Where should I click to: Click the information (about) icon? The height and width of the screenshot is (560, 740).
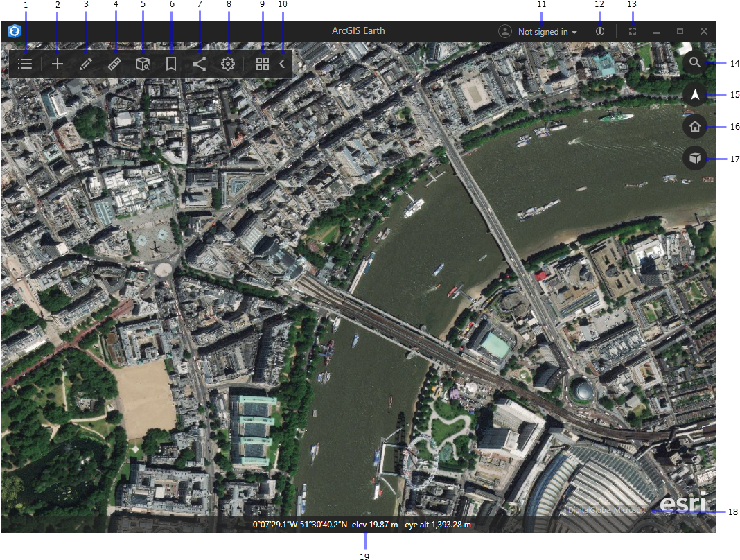click(x=600, y=32)
